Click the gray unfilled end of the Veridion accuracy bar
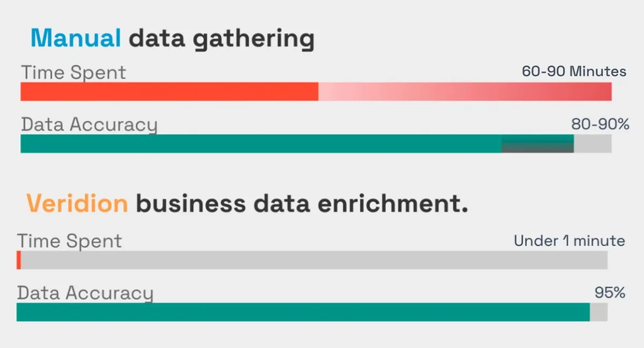The image size is (644, 348). [x=599, y=312]
